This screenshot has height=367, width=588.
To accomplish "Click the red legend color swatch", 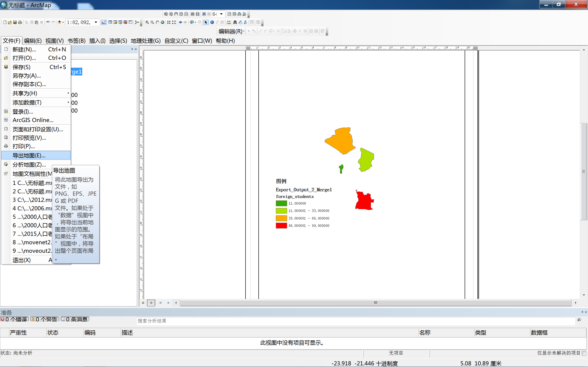I will click(281, 226).
